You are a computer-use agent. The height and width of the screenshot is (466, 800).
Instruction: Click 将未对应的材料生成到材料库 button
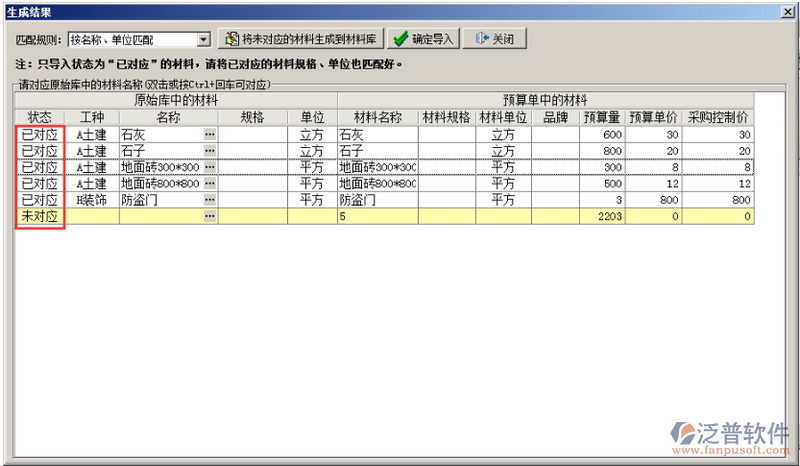300,40
